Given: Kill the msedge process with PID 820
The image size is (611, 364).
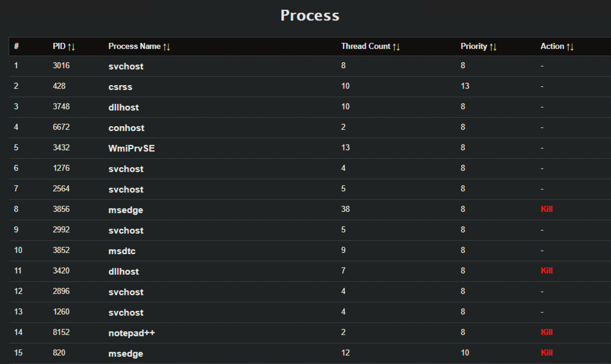Looking at the screenshot, I should click(x=546, y=353).
